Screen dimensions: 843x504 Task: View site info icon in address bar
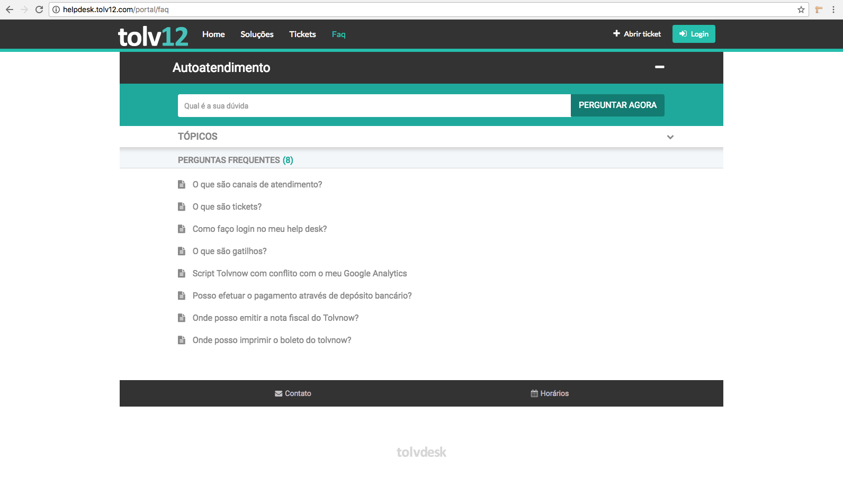[x=56, y=10]
